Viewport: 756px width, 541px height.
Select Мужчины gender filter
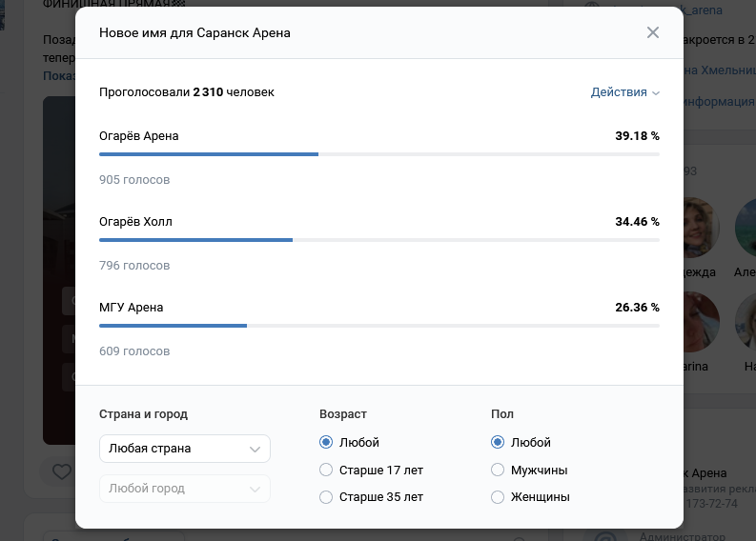[x=498, y=470]
